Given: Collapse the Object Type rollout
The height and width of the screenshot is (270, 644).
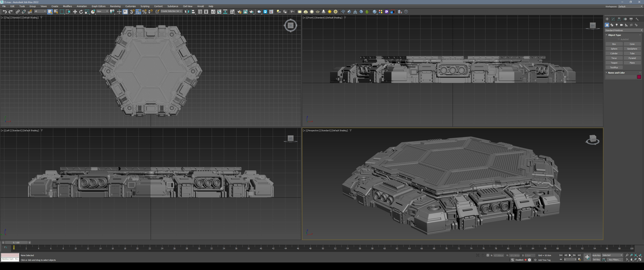Looking at the screenshot, I should (614, 35).
